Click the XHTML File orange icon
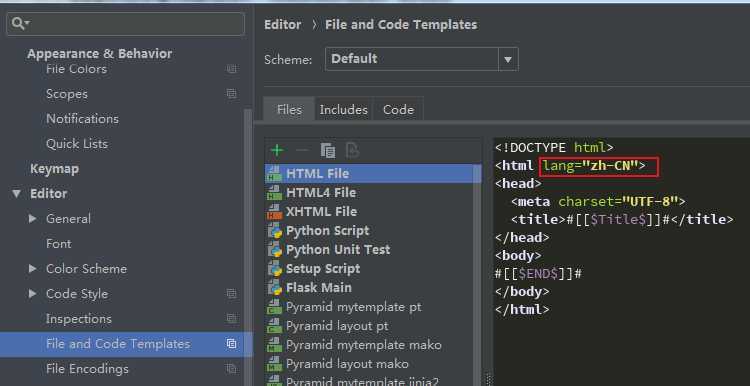Screen dimensions: 750x386 click(x=275, y=212)
